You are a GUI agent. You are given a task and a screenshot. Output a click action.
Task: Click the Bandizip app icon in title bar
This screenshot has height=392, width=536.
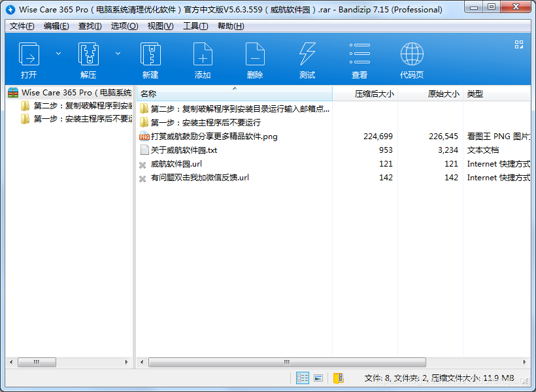pos(11,10)
